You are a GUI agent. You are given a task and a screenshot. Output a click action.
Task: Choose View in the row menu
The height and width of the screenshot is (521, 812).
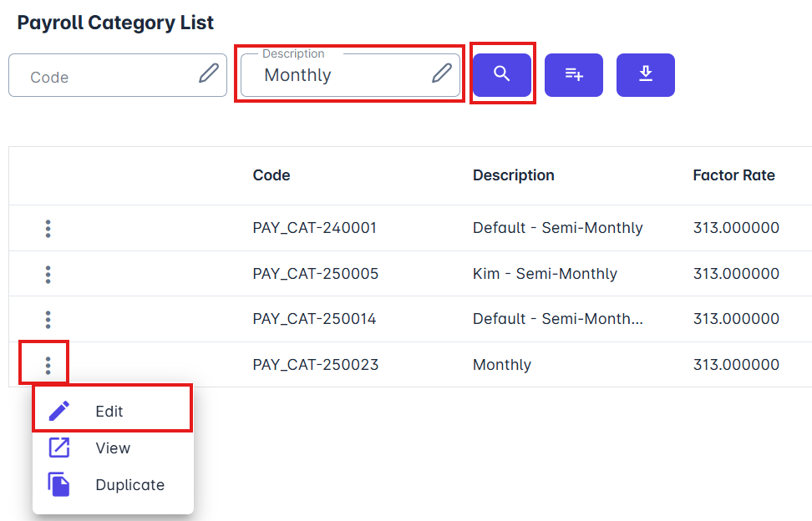point(113,448)
